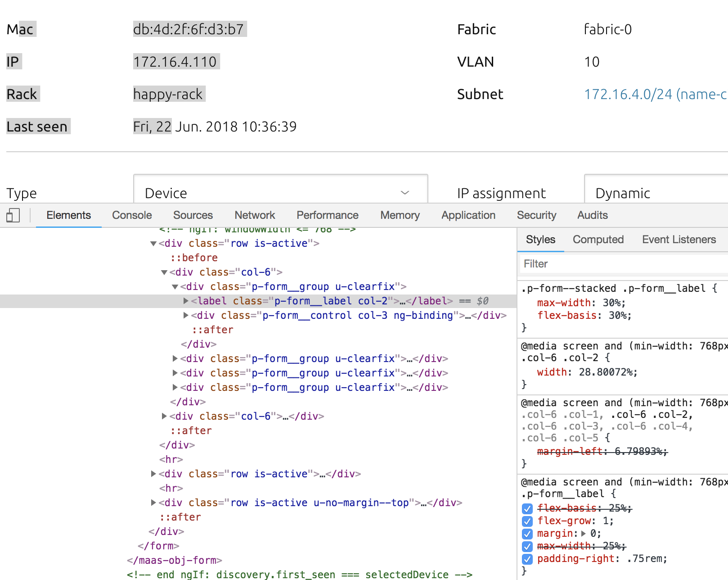Collapse the first row is-active div
The image size is (728, 580).
153,244
